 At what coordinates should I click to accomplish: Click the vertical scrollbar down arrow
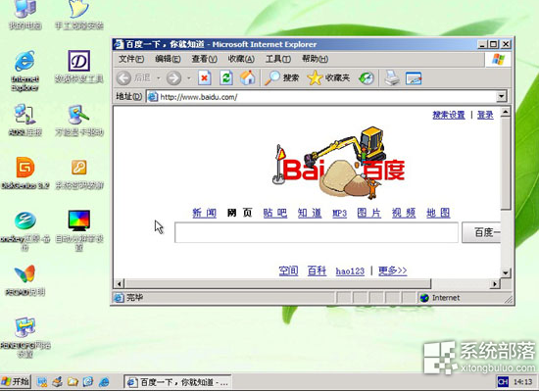pyautogui.click(x=506, y=273)
